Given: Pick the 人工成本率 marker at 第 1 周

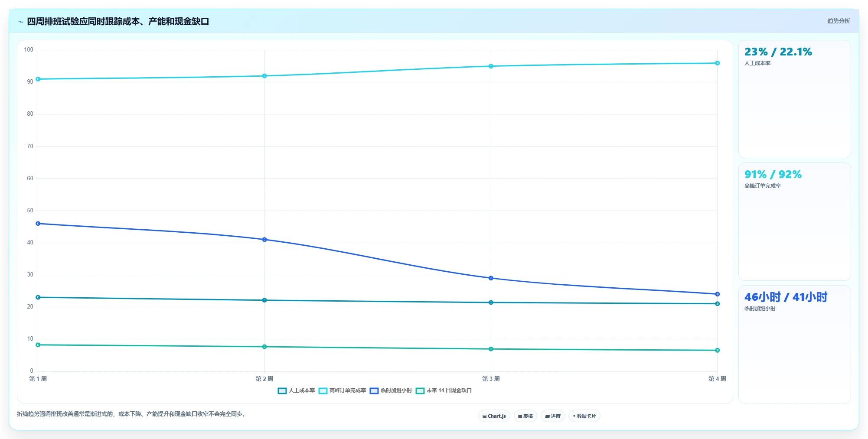Looking at the screenshot, I should [x=38, y=297].
